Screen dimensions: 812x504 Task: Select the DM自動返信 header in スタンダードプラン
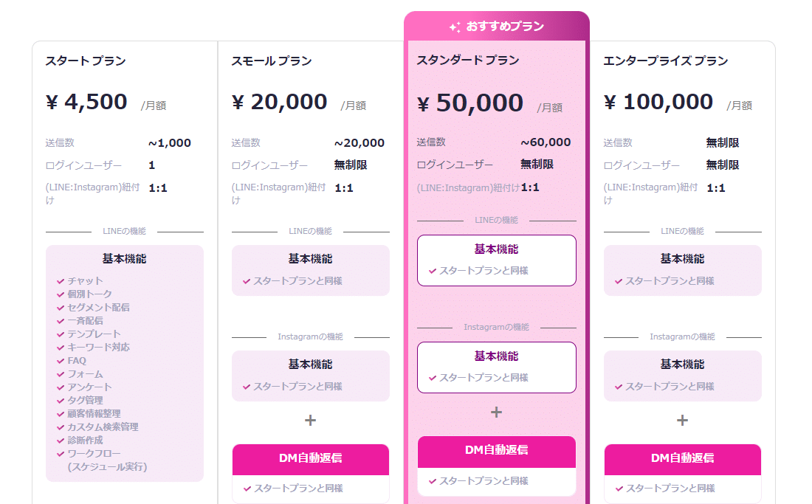(x=496, y=451)
